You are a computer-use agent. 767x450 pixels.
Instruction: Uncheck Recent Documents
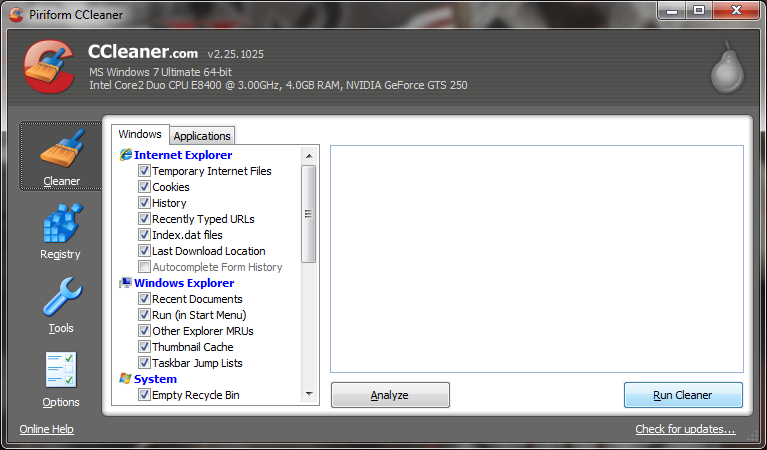144,299
